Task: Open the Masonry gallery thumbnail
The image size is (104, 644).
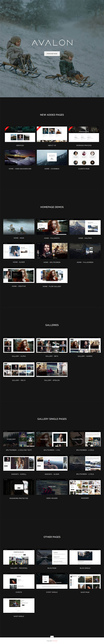Action: point(85,487)
